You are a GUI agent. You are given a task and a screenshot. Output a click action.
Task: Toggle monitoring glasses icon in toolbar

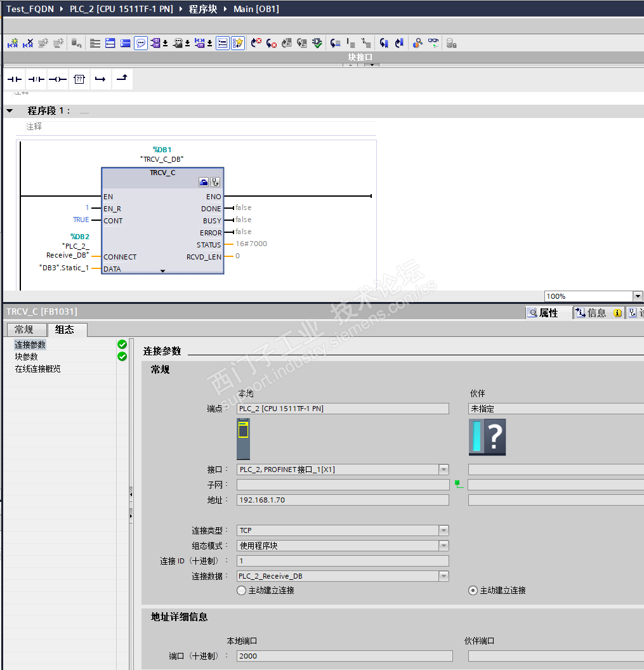(x=433, y=43)
